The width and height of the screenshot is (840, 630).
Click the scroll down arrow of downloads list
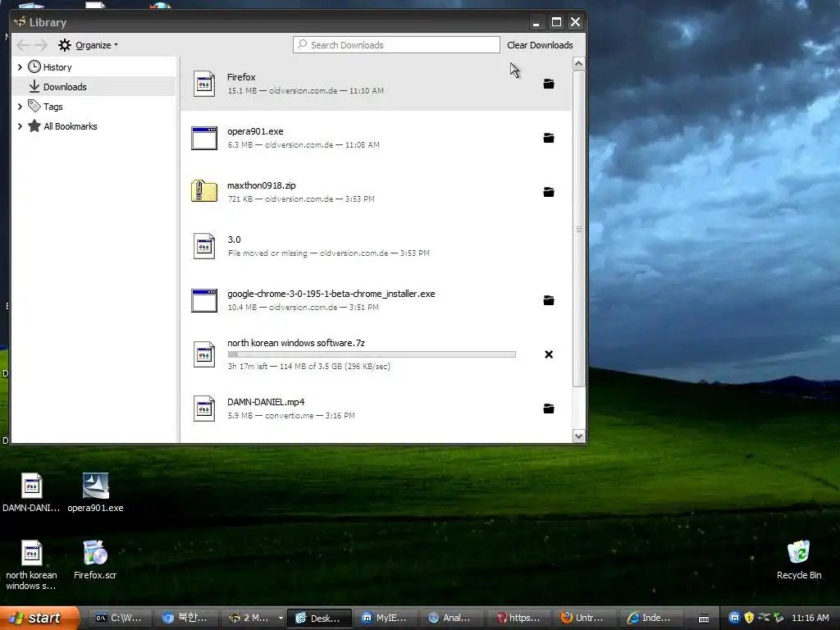click(x=578, y=436)
